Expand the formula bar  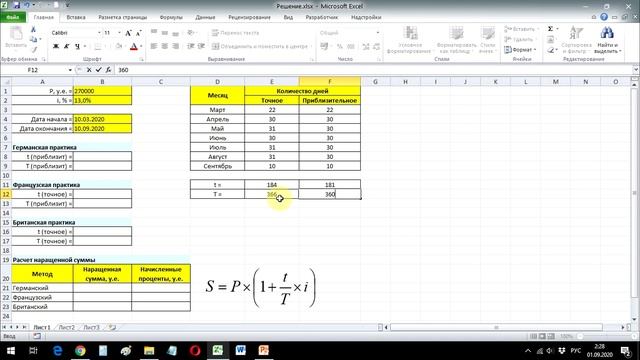(x=636, y=70)
